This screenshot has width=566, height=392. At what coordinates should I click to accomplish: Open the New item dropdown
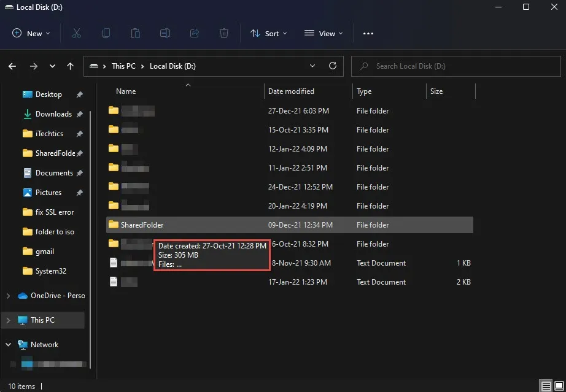32,33
